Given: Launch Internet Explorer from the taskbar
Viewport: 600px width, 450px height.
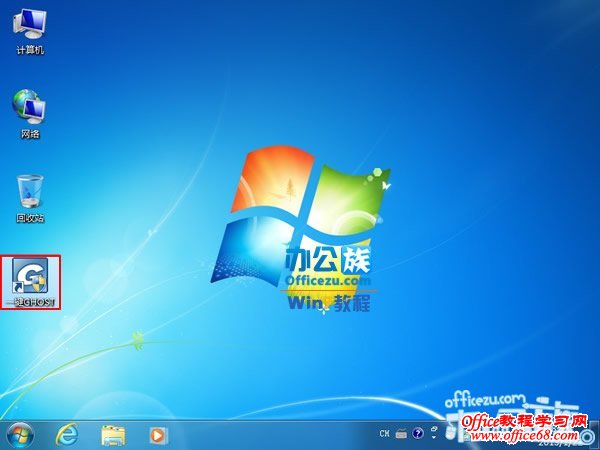Looking at the screenshot, I should tap(67, 435).
